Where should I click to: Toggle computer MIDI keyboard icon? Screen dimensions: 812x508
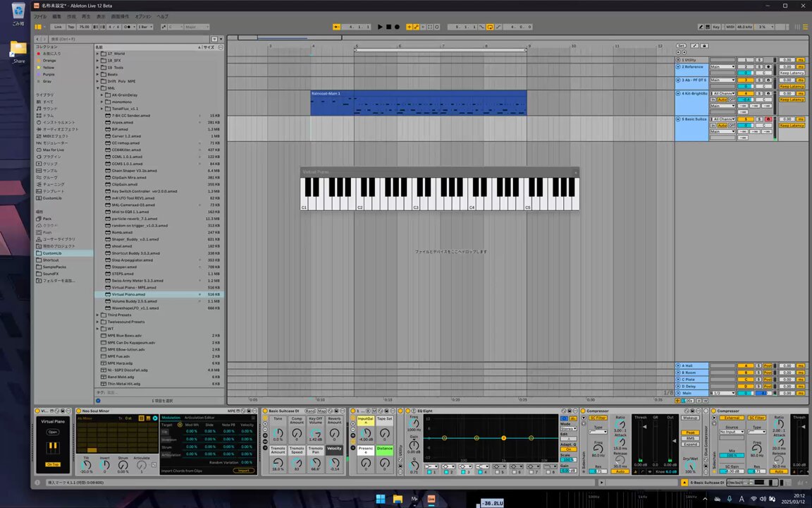point(708,27)
